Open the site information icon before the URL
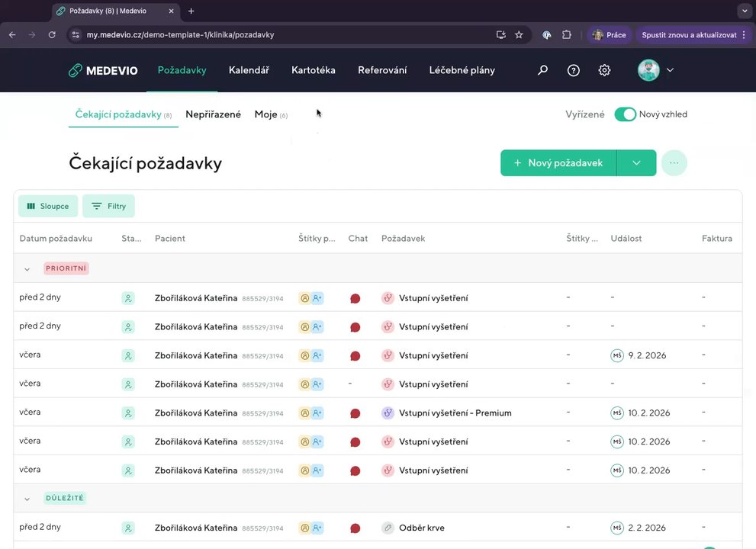756x549 pixels. tap(76, 35)
